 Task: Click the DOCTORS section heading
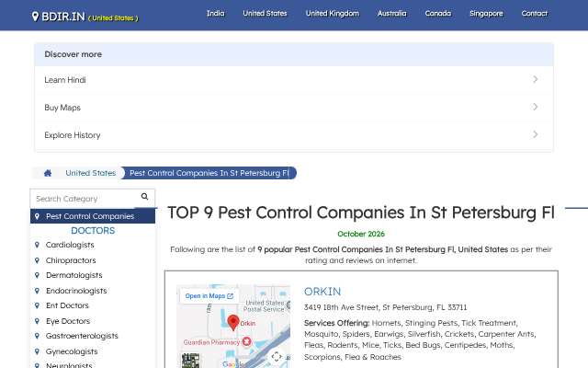pos(93,231)
